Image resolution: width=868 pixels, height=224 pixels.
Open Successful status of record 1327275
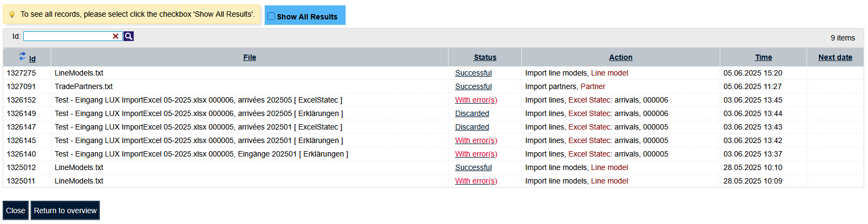click(473, 73)
